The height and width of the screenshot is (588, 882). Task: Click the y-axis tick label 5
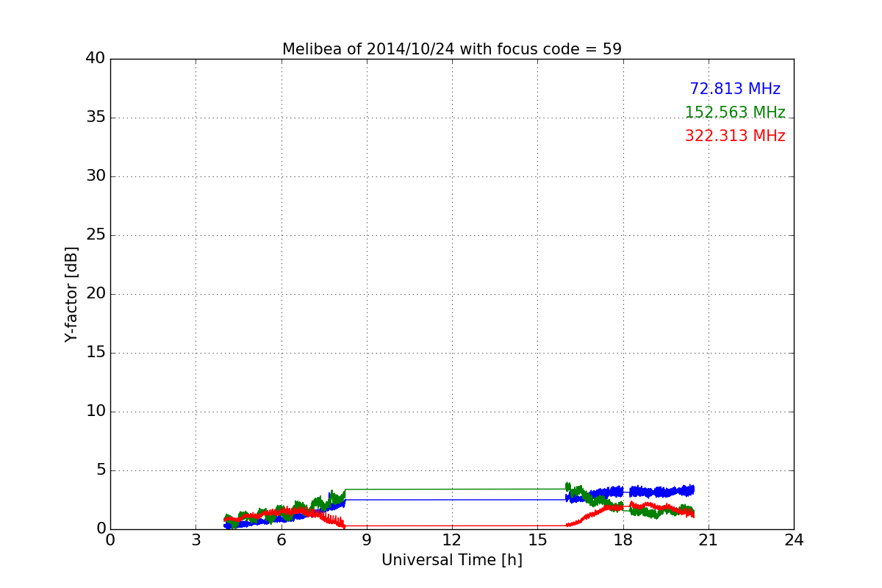click(101, 470)
